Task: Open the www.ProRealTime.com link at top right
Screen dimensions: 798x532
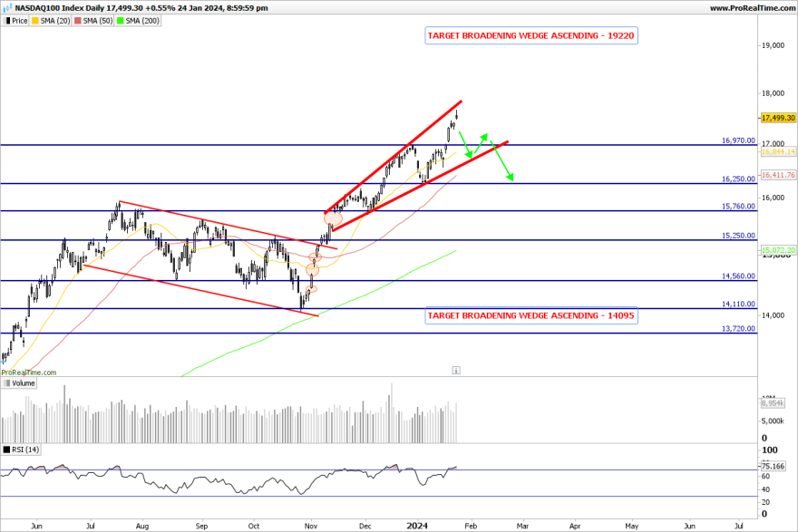Action: [753, 7]
